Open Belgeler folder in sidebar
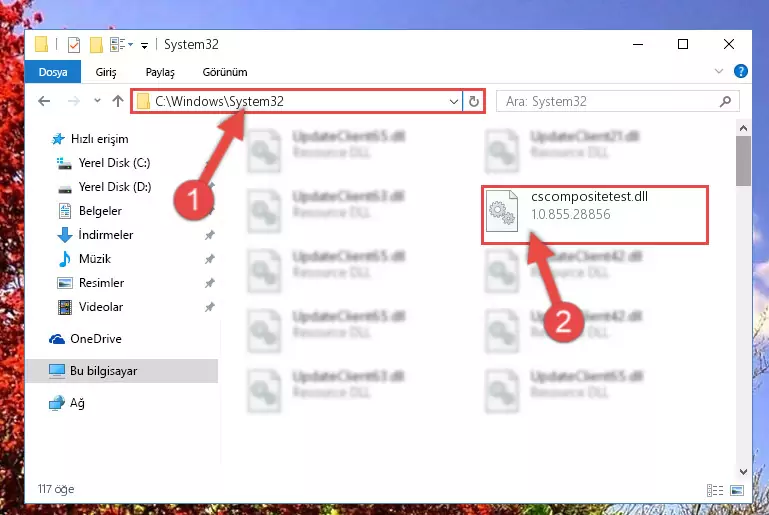The width and height of the screenshot is (769, 515). coord(100,211)
